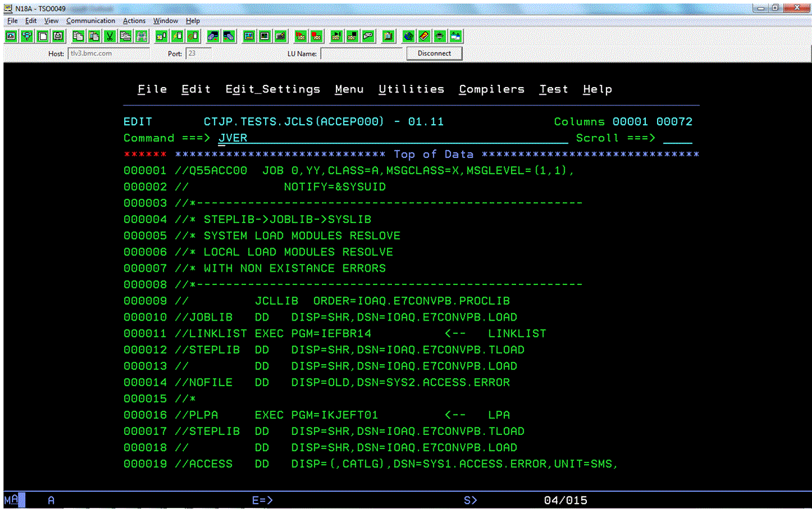This screenshot has width=812, height=510.
Task: Select the Cut scissors toolbar icon
Action: pos(109,36)
